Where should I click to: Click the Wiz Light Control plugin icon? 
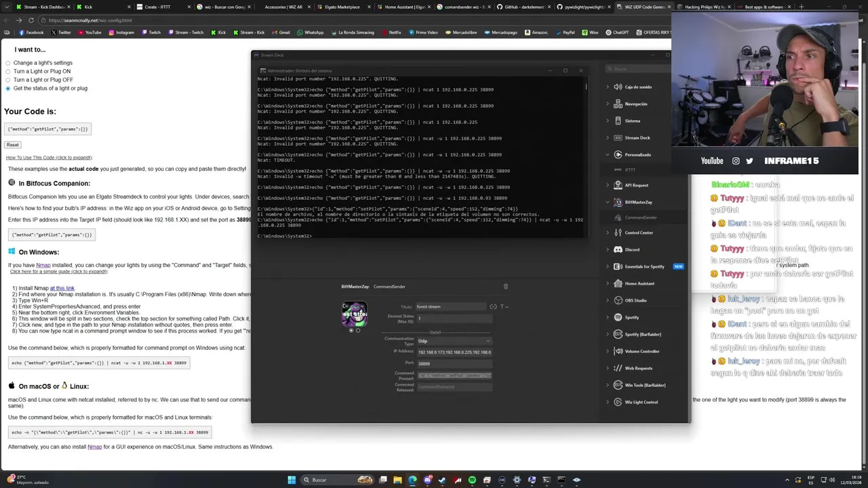(x=618, y=402)
